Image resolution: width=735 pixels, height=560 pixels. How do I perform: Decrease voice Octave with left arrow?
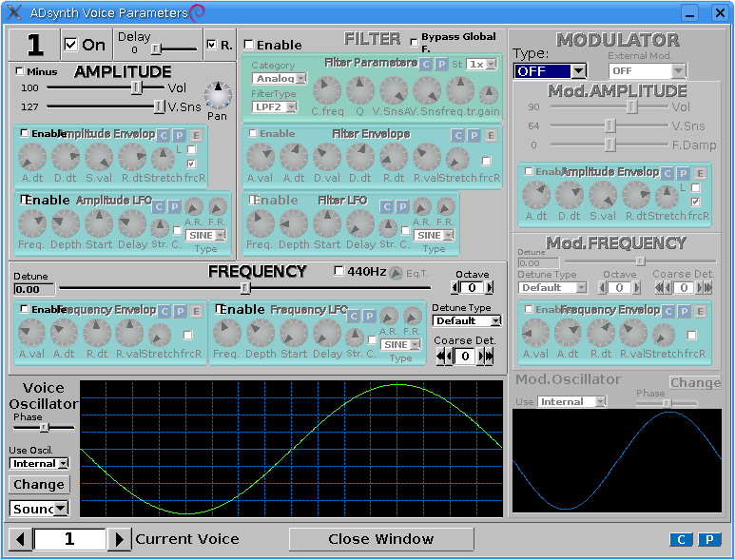(455, 287)
